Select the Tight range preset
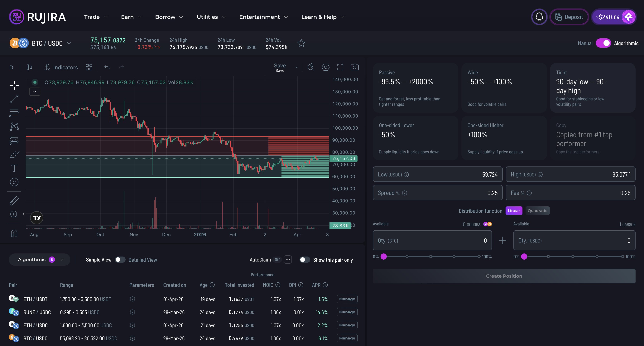This screenshot has height=346, width=644. pos(593,88)
